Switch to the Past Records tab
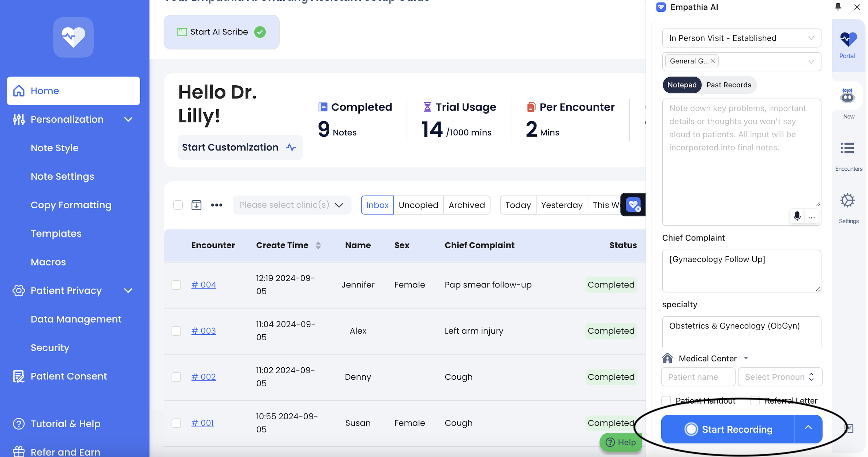Viewport: 868px width, 457px height. (x=729, y=85)
